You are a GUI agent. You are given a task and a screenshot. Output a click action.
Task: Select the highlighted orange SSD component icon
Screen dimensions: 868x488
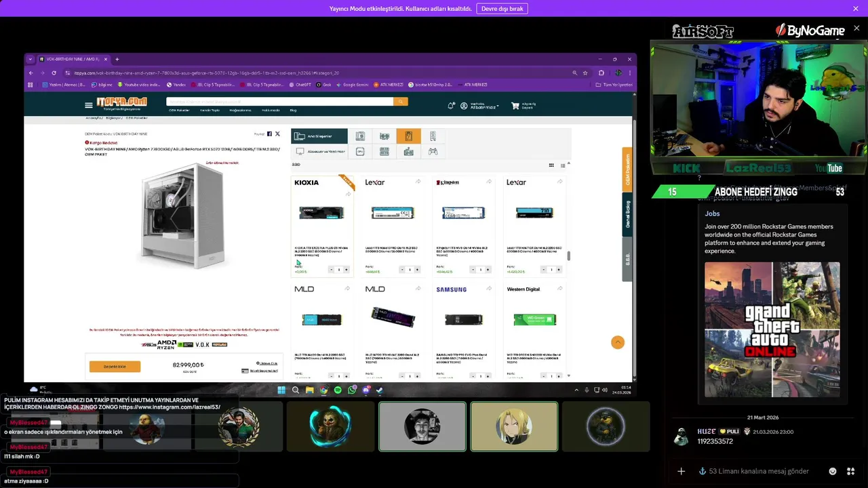click(408, 136)
